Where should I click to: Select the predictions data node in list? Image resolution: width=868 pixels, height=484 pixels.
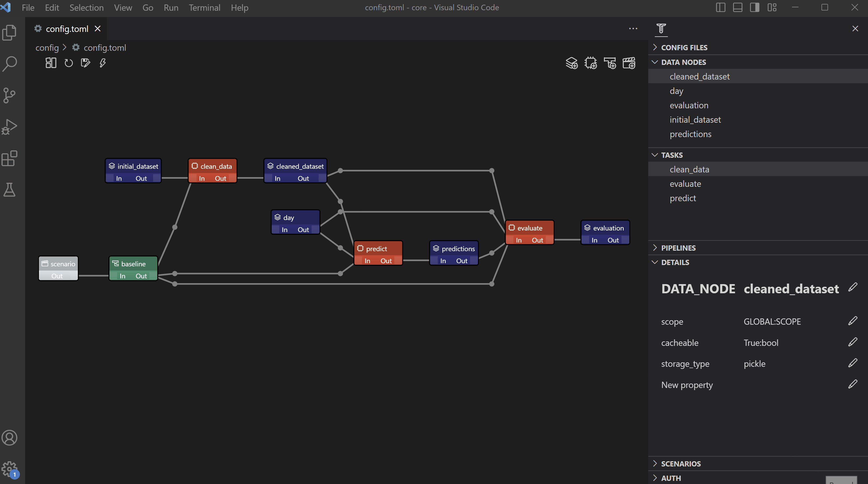click(x=690, y=134)
